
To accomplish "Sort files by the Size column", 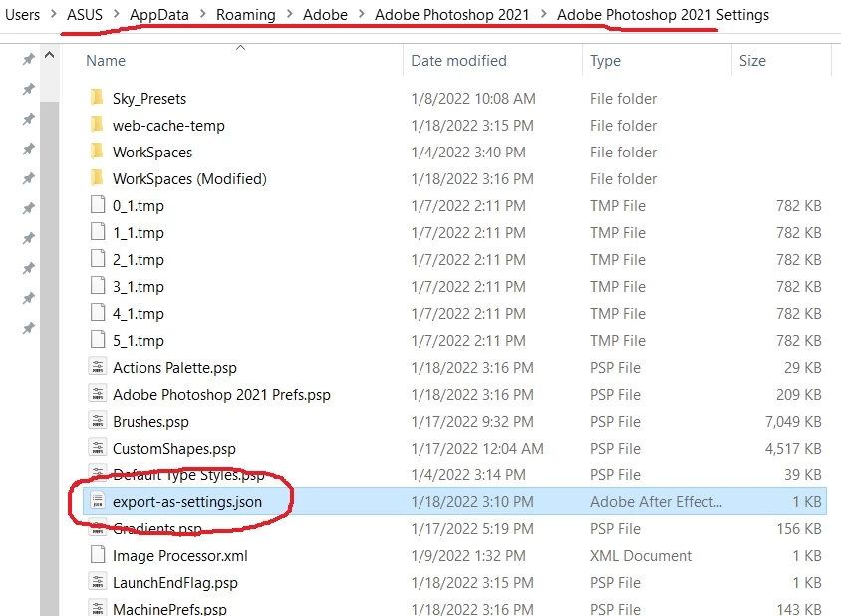I will 752,61.
